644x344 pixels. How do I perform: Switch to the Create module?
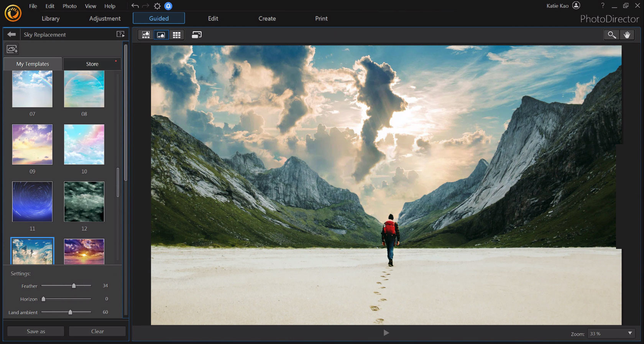point(267,18)
